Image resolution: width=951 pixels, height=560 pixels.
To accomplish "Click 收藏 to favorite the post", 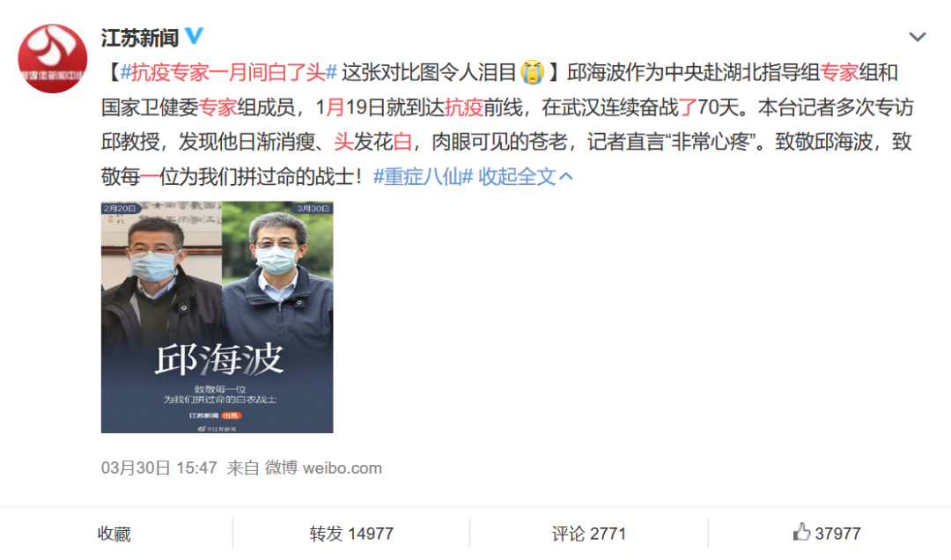I will tap(114, 534).
